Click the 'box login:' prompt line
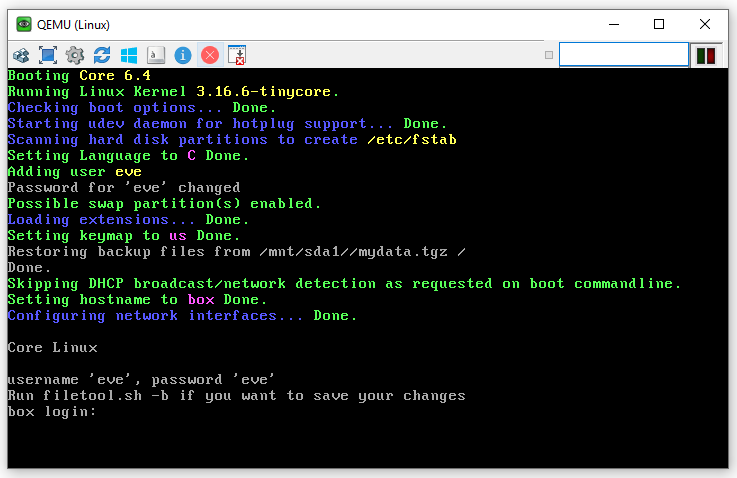 point(52,412)
